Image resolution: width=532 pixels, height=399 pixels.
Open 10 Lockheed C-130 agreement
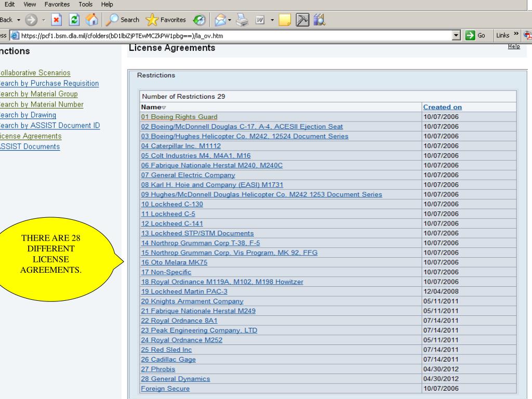[x=172, y=204]
